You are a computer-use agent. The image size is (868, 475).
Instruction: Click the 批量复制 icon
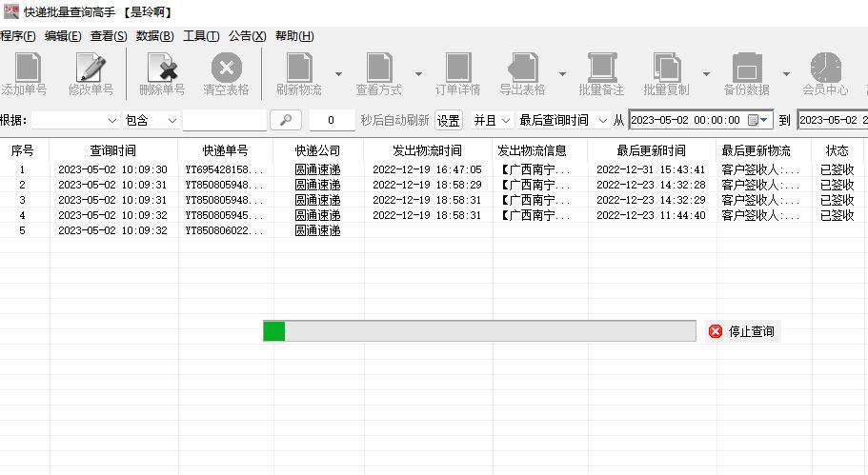(x=666, y=68)
